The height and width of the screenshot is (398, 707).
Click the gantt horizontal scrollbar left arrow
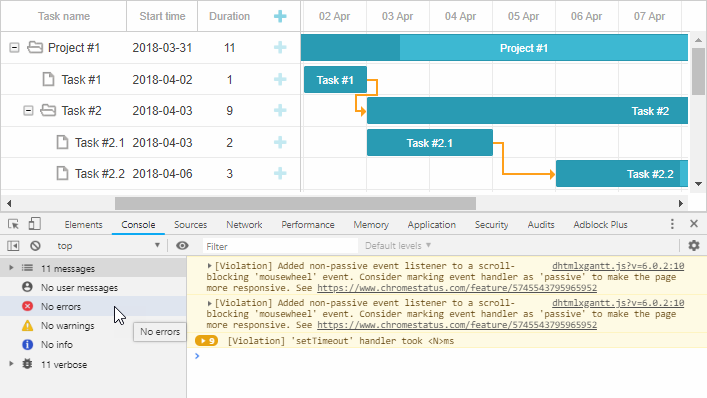[x=9, y=203]
